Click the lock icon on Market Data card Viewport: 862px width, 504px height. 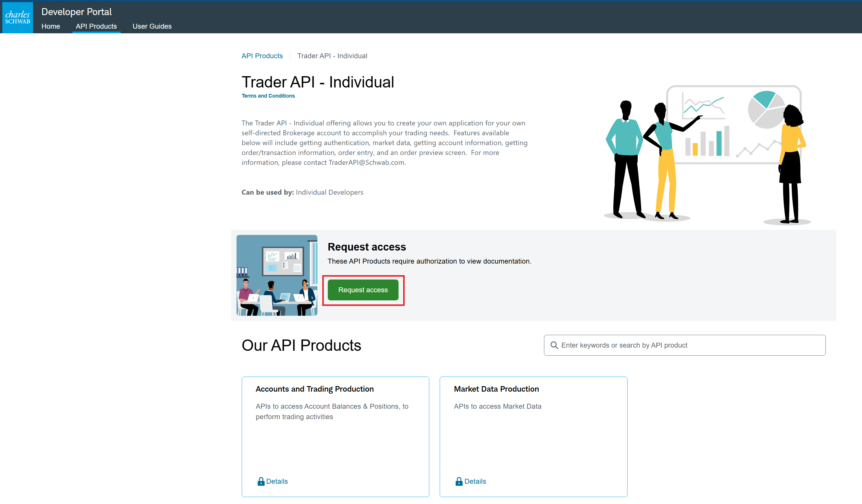coord(459,481)
